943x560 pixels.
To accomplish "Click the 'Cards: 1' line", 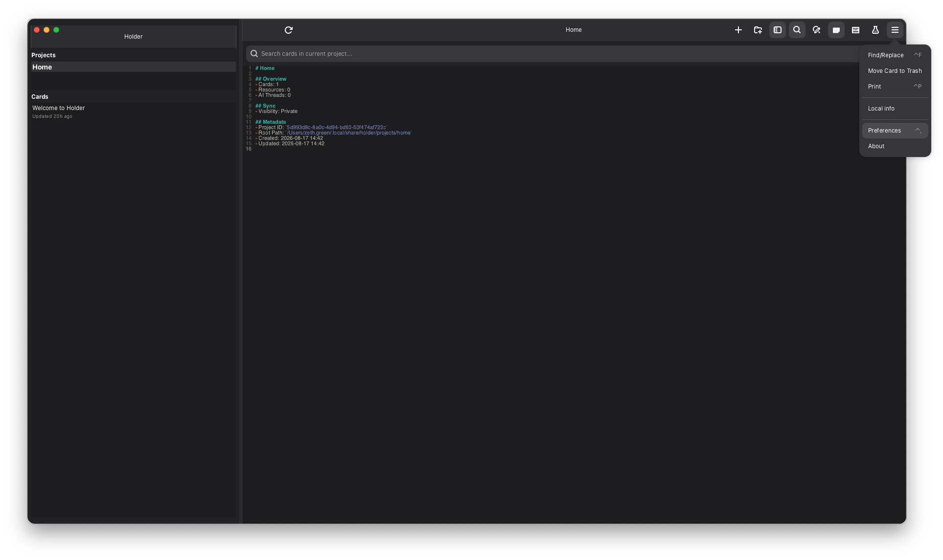I will point(268,85).
